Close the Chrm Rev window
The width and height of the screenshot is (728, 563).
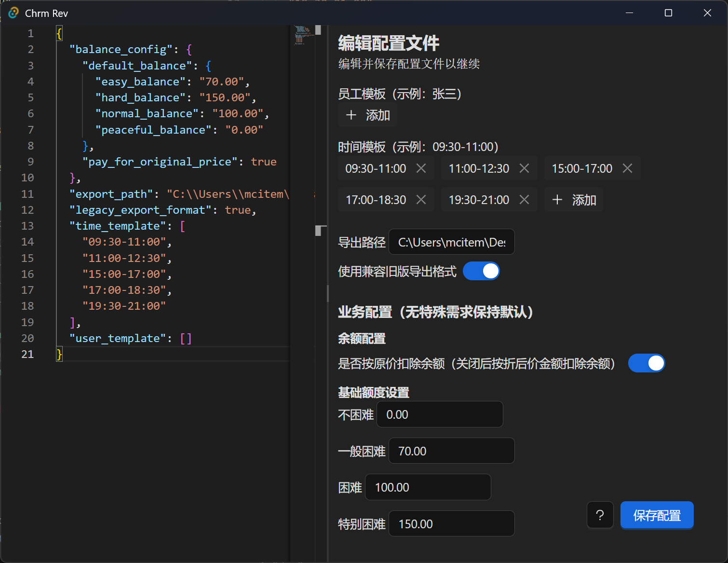coord(707,13)
